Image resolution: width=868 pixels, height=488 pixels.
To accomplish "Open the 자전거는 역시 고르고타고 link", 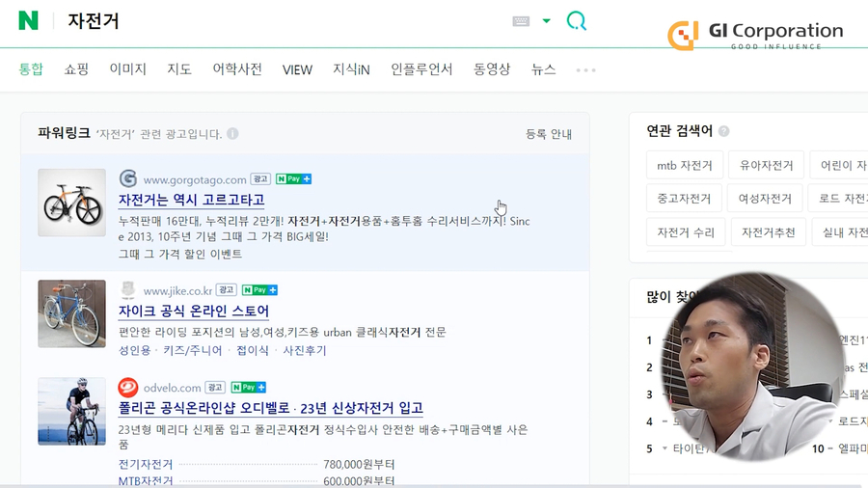I will tap(192, 200).
